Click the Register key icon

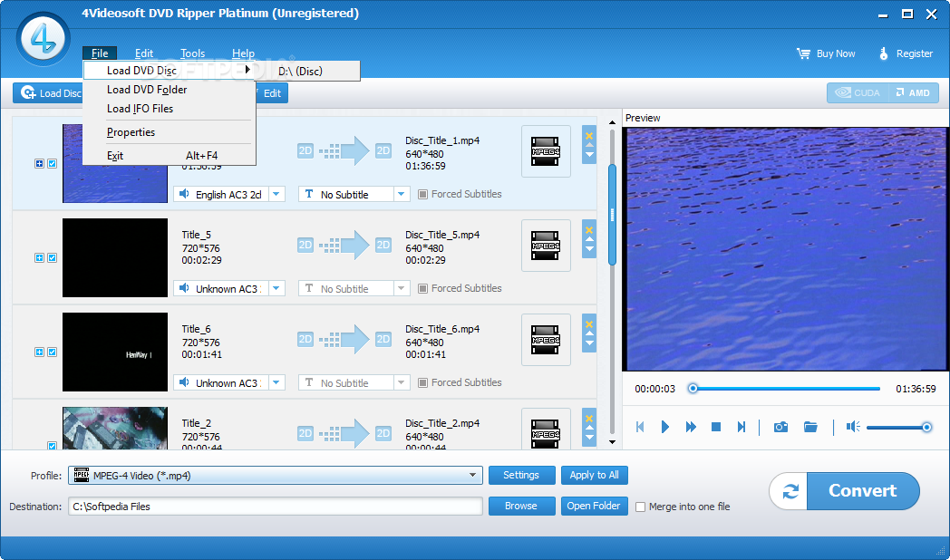pos(883,53)
